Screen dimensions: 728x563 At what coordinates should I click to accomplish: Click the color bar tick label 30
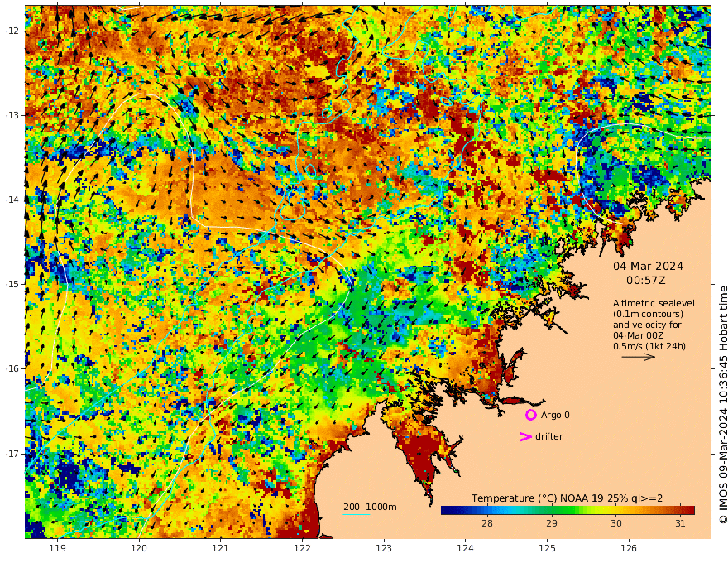tap(615, 523)
